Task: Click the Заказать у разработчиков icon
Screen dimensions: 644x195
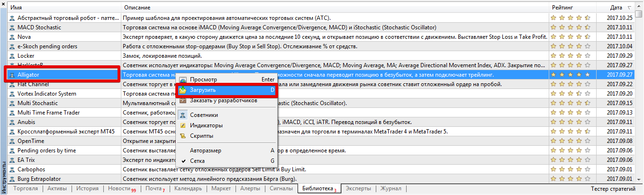Action: (x=183, y=100)
